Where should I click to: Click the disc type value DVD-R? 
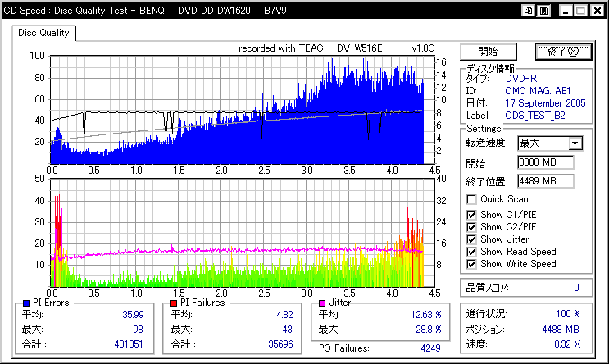[x=521, y=79]
